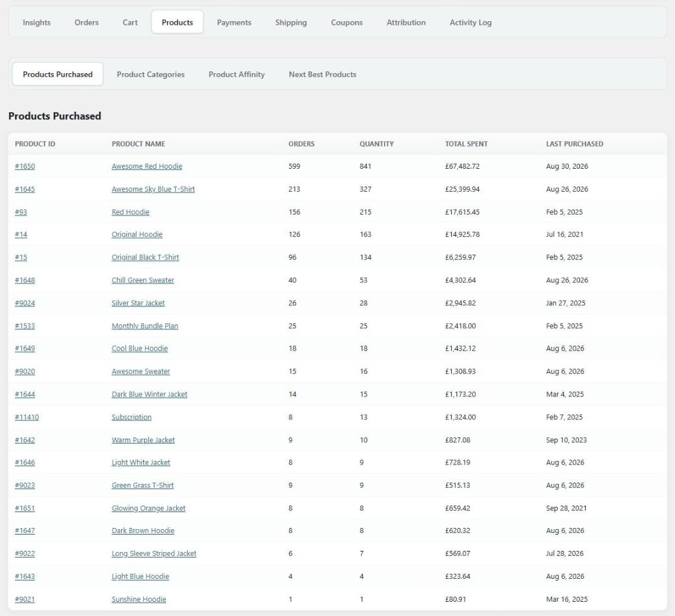The width and height of the screenshot is (675, 616).
Task: Open the Next Best Products sub-tab
Action: pyautogui.click(x=323, y=74)
